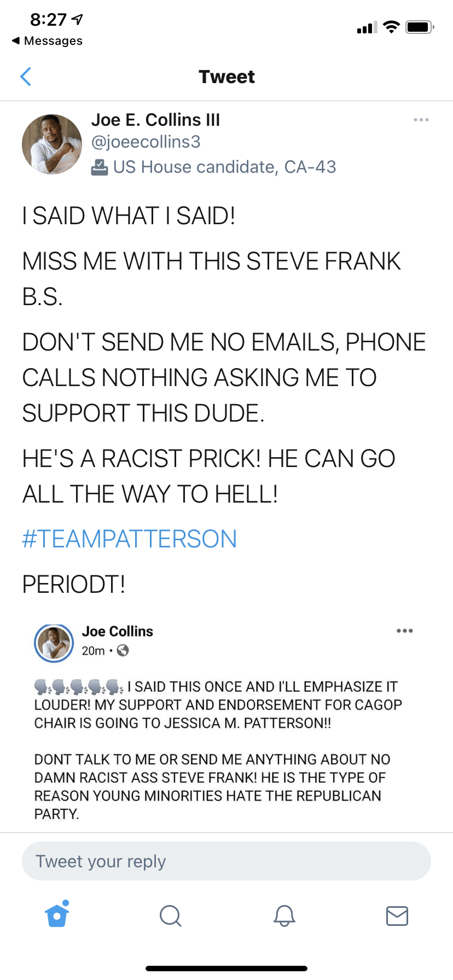Tap the Wi-Fi status icon
Viewport: 453px width, 980px height.
click(391, 27)
